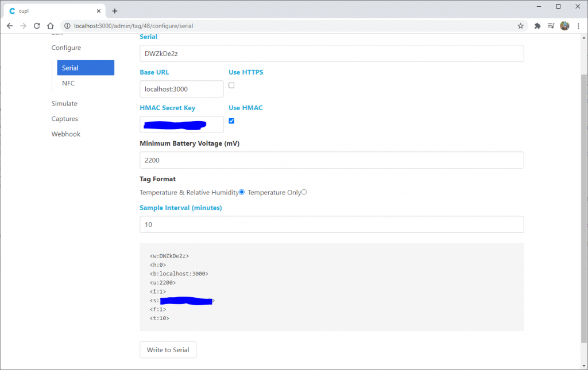Open the Configure sidebar section
This screenshot has width=588, height=370.
point(66,48)
